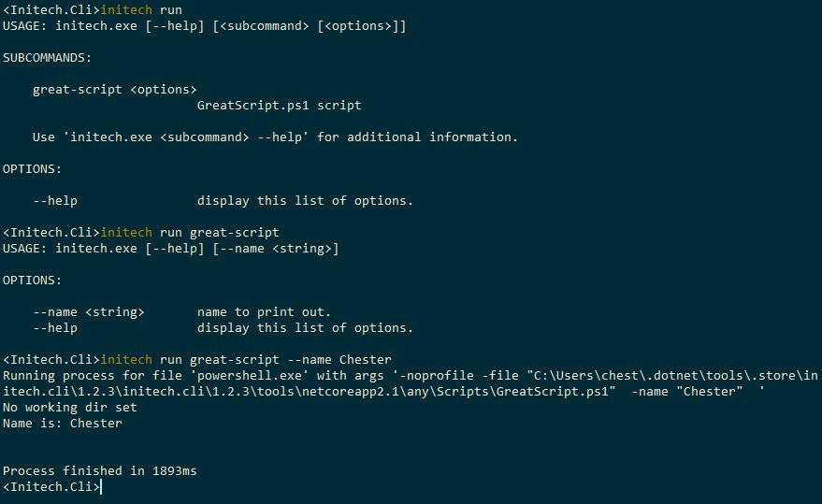The height and width of the screenshot is (504, 822).
Task: Click the first 'OPTIONS:' heading
Action: [32, 168]
